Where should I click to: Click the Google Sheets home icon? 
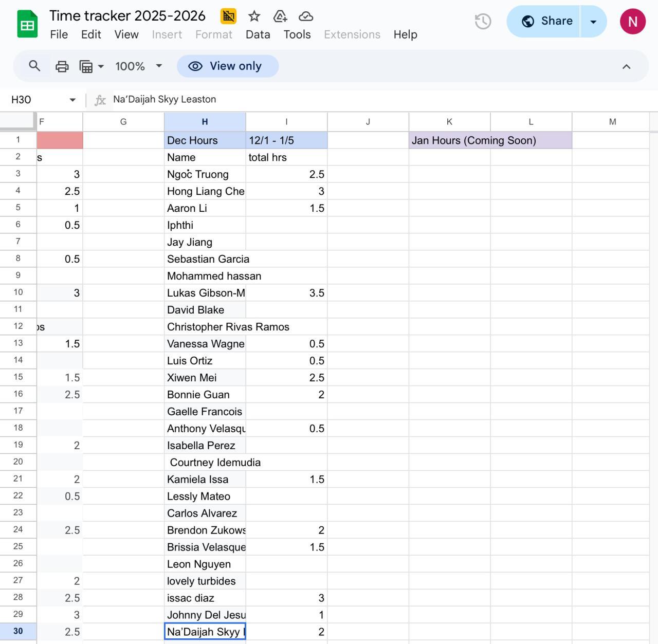27,24
